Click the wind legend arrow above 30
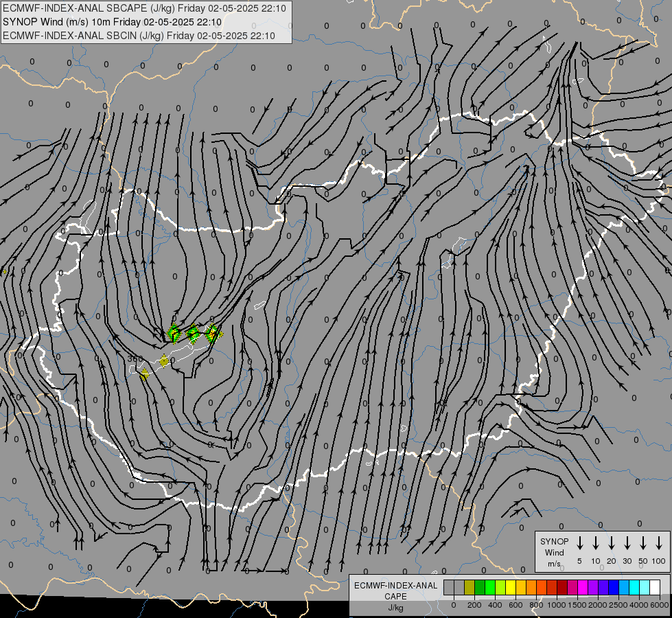The height and width of the screenshot is (618, 672). click(x=627, y=543)
